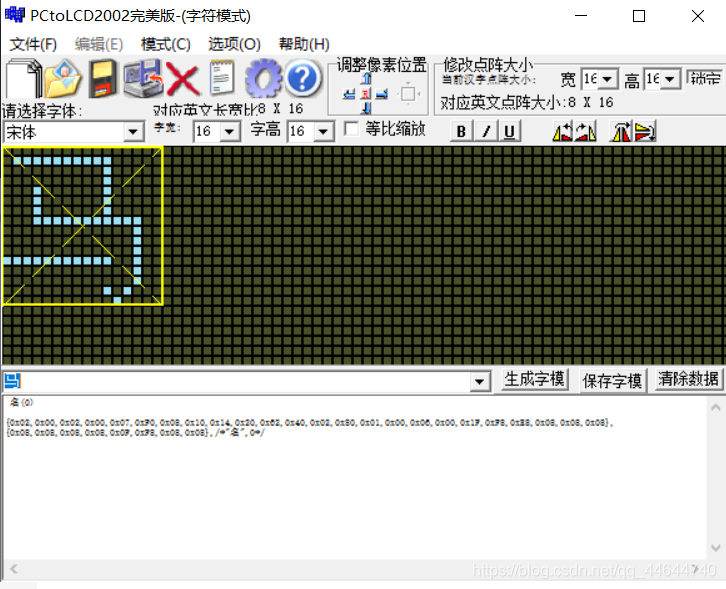Click the red X delete icon
Screen dimensions: 726x589
(182, 79)
